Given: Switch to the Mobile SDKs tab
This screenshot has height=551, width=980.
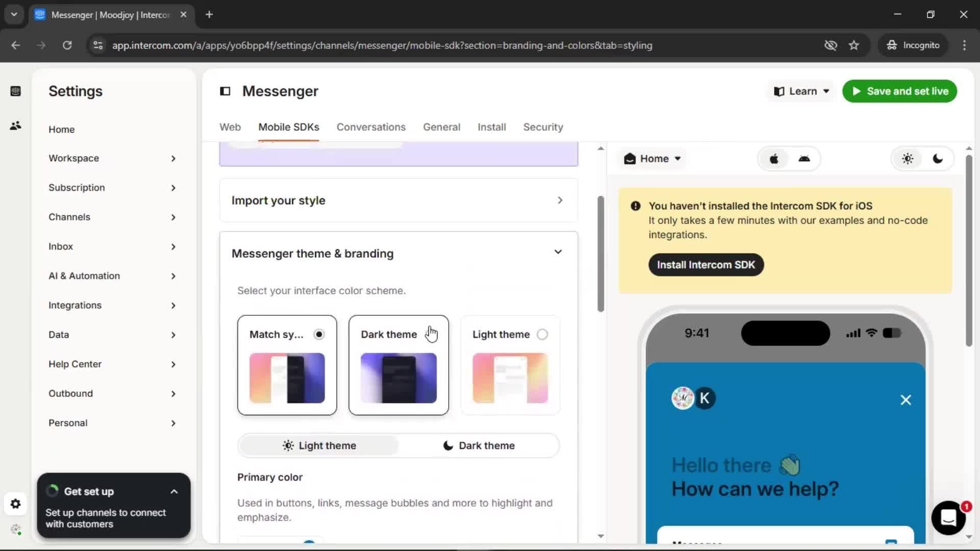Looking at the screenshot, I should click(288, 127).
